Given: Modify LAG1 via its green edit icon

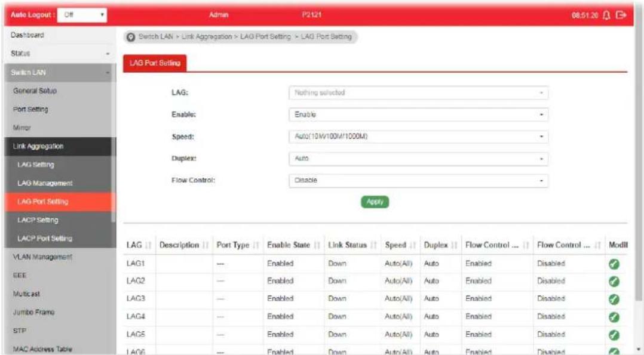Looking at the screenshot, I should 614,264.
